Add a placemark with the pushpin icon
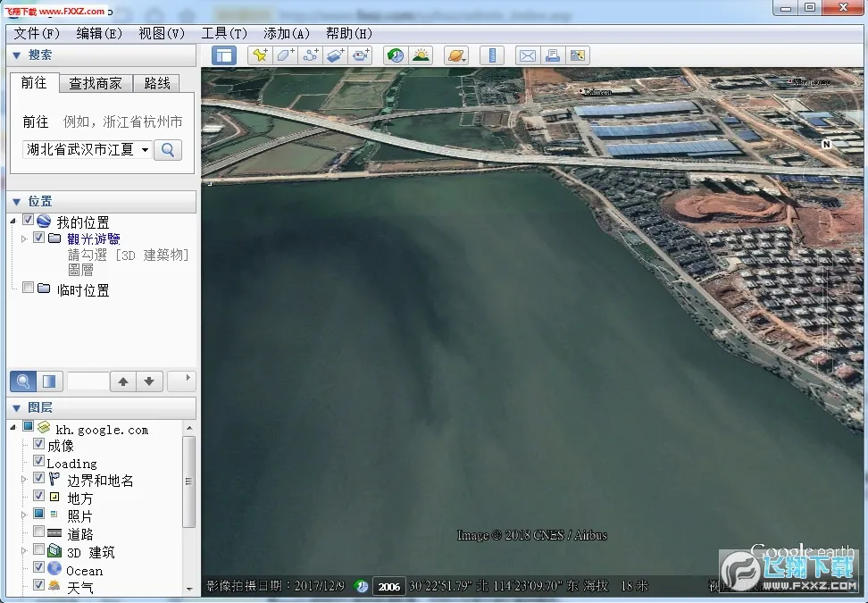 click(260, 55)
